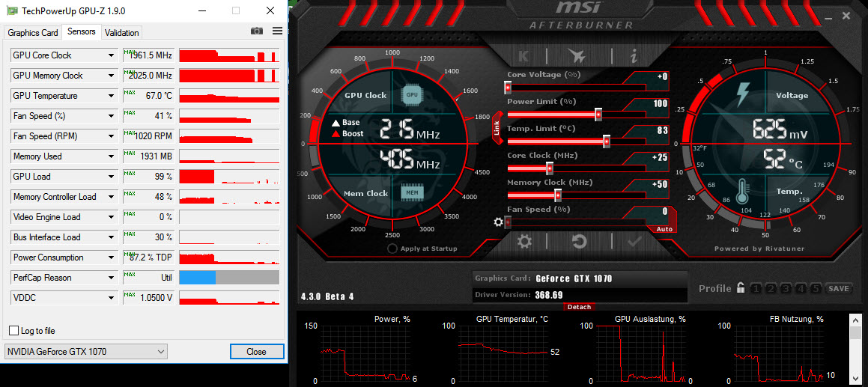Click the Afterburner profile SAVE button
Image resolution: width=868 pixels, height=387 pixels.
839,288
